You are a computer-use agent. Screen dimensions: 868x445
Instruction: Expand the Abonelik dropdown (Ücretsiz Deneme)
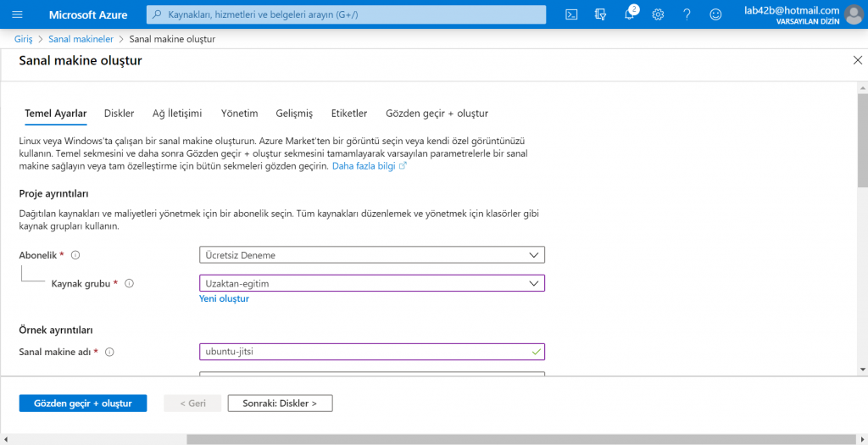pos(372,255)
